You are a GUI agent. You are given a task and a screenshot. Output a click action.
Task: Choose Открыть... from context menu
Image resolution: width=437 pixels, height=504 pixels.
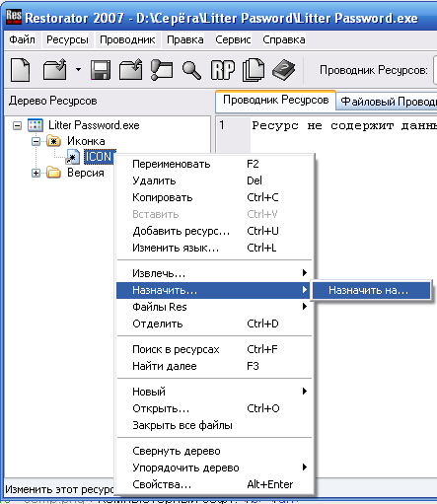[x=214, y=408]
